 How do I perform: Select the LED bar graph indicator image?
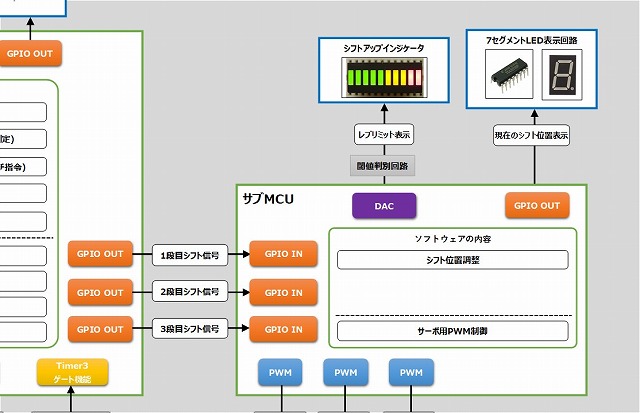(383, 79)
